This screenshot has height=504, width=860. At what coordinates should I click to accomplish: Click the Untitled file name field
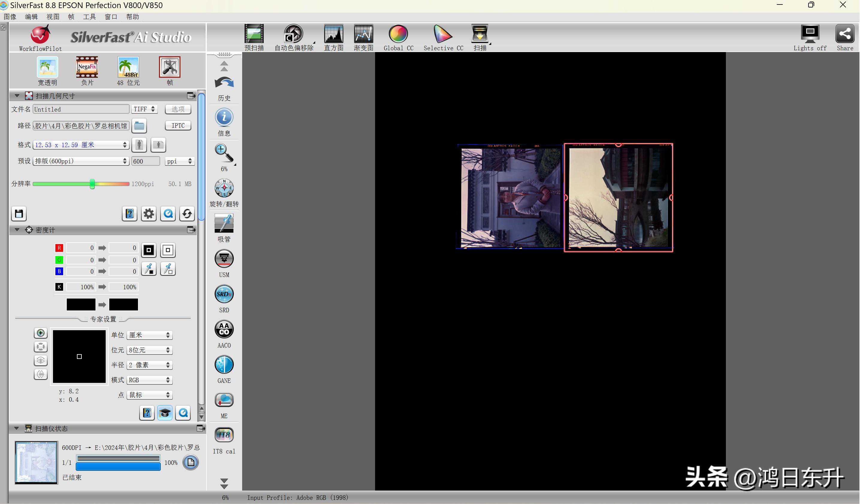[x=81, y=109]
